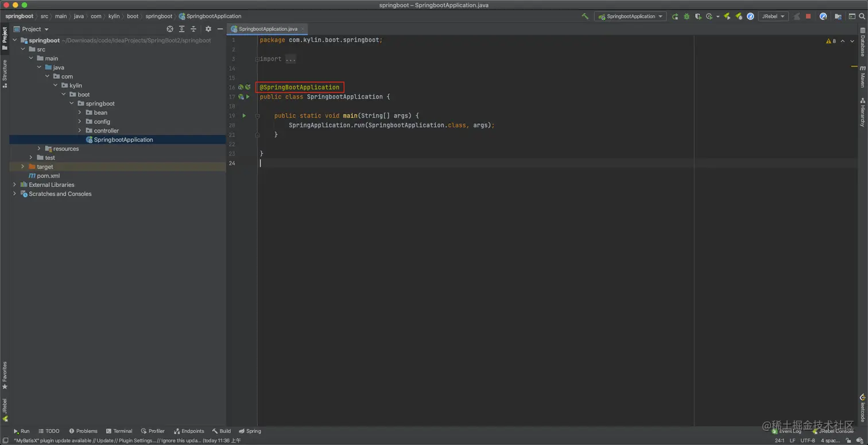Click the Run (rerun) toolbar icon
The height and width of the screenshot is (445, 868).
(675, 16)
